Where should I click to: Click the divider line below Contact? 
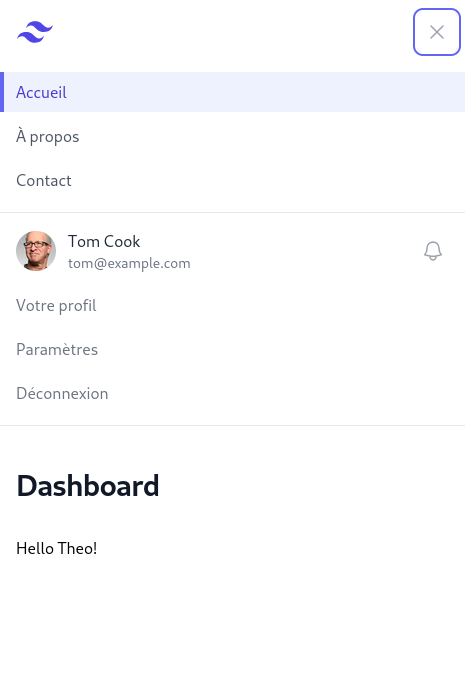(x=232, y=213)
